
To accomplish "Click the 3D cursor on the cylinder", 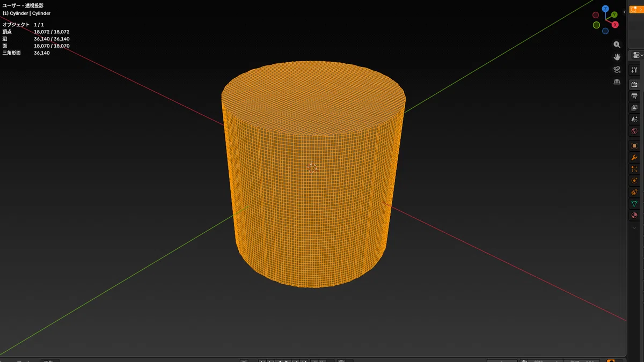I will 312,168.
